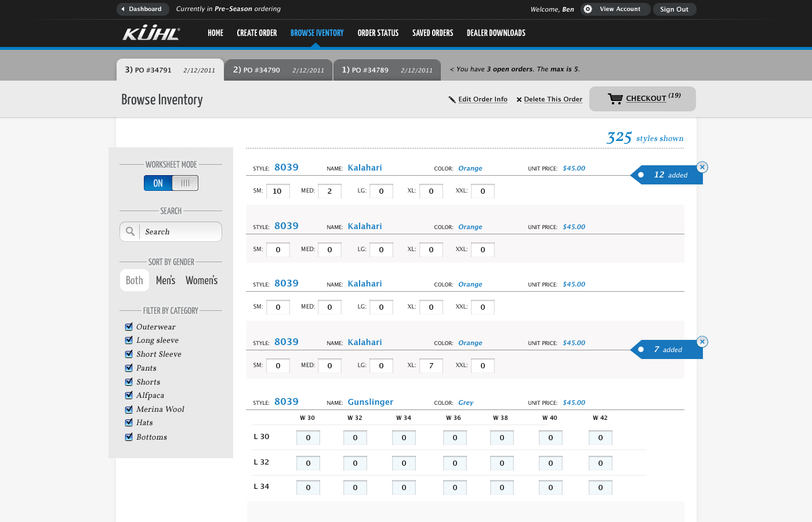Uncheck the Shorts category
Image resolution: width=812 pixels, height=522 pixels.
129,382
